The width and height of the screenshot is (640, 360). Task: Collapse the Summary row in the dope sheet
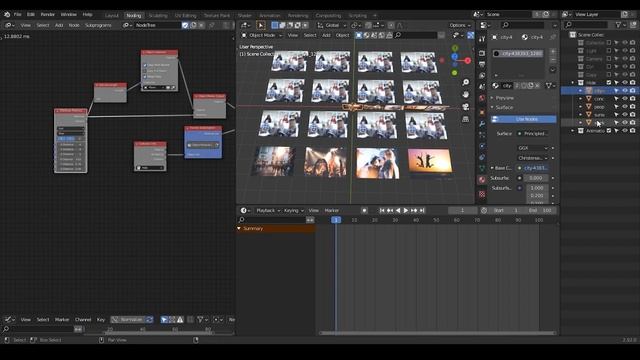(x=239, y=229)
